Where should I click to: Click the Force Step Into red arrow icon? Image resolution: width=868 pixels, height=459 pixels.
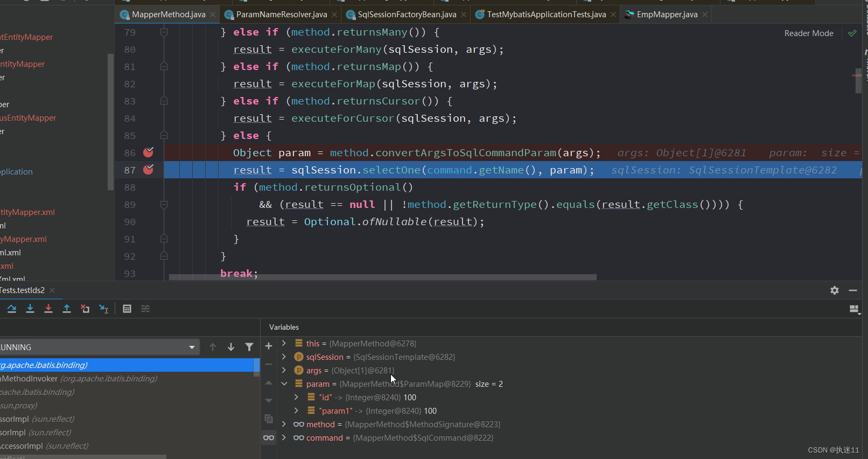click(48, 309)
